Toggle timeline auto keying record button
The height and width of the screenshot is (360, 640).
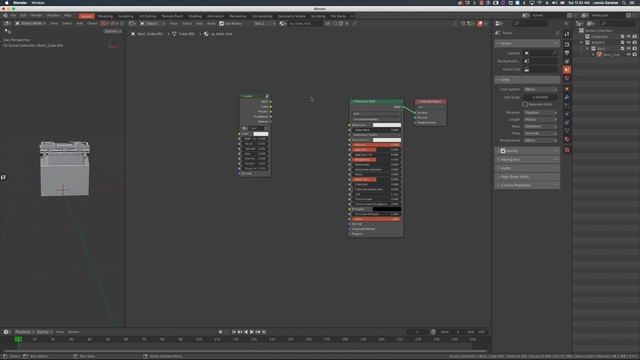220,332
